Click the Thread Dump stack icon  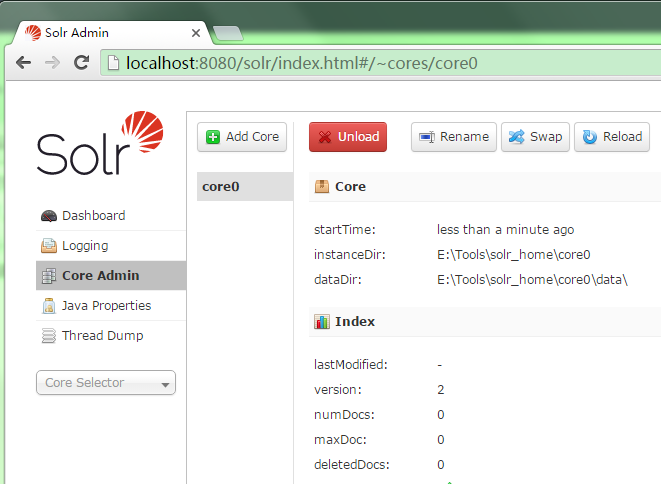click(49, 336)
